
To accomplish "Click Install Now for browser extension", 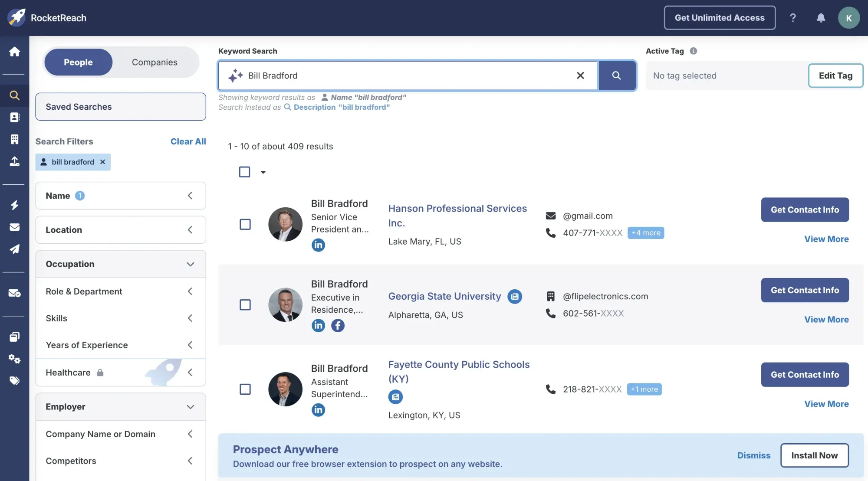I will pos(814,455).
